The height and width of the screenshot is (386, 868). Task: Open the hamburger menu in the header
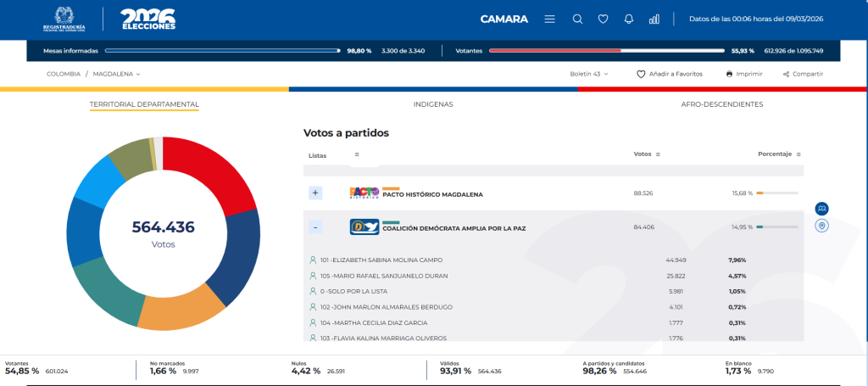pyautogui.click(x=549, y=19)
